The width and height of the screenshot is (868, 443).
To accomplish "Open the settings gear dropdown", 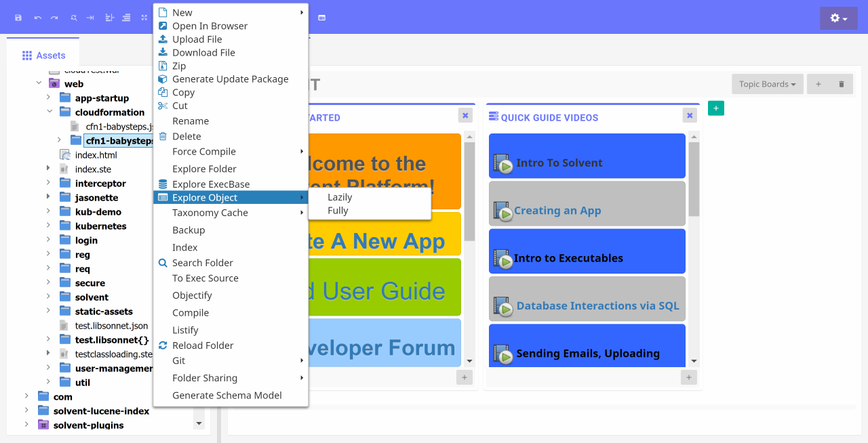I will point(838,18).
